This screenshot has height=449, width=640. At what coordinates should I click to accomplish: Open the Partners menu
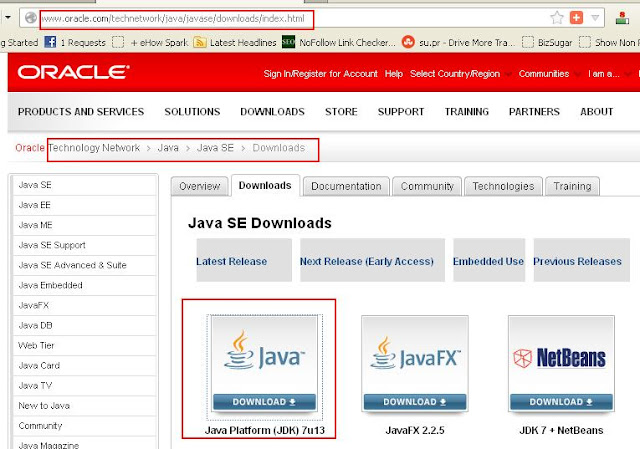pos(534,112)
